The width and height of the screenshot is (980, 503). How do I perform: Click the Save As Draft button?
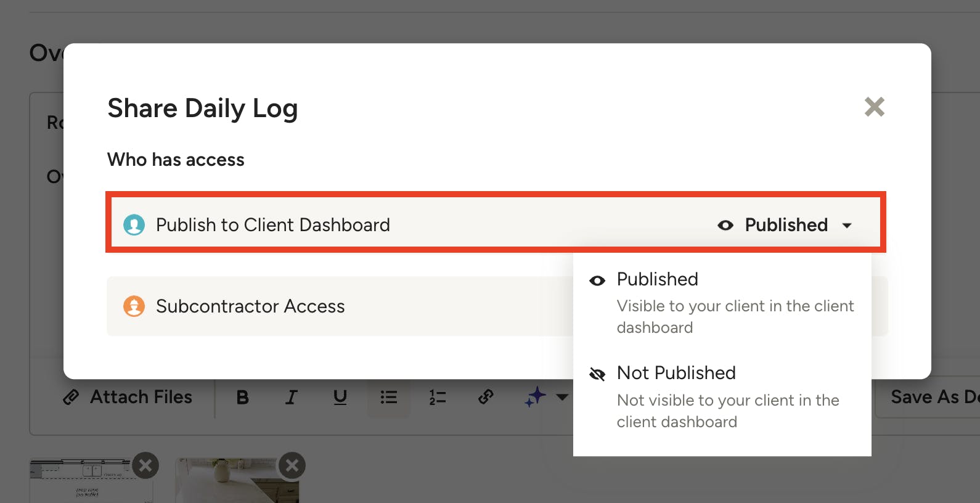click(x=931, y=398)
